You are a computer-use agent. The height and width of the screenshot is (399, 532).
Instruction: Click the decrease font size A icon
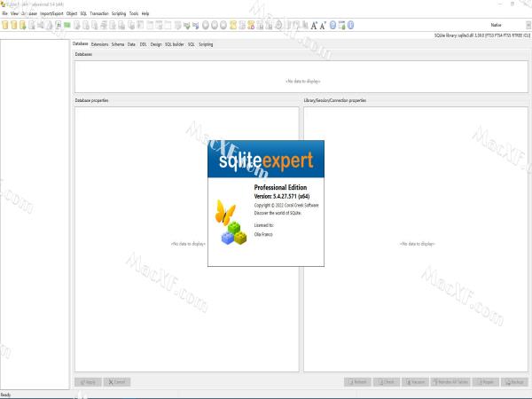point(323,25)
